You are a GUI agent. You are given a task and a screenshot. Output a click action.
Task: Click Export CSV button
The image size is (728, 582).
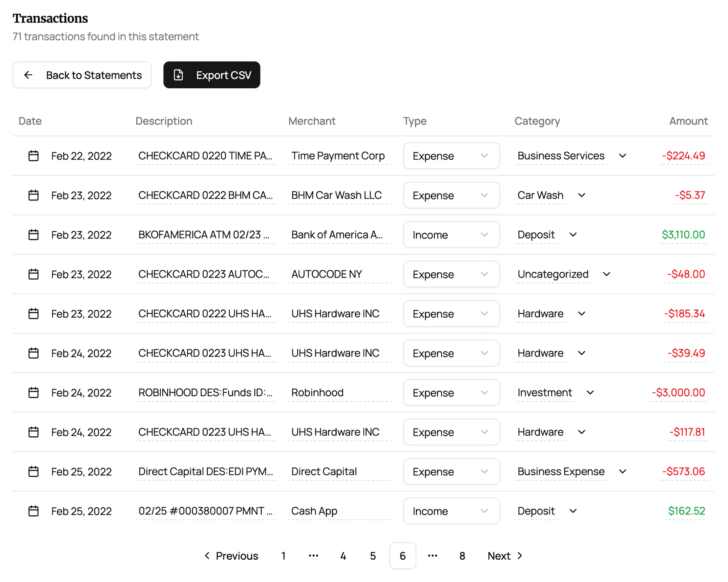click(212, 75)
